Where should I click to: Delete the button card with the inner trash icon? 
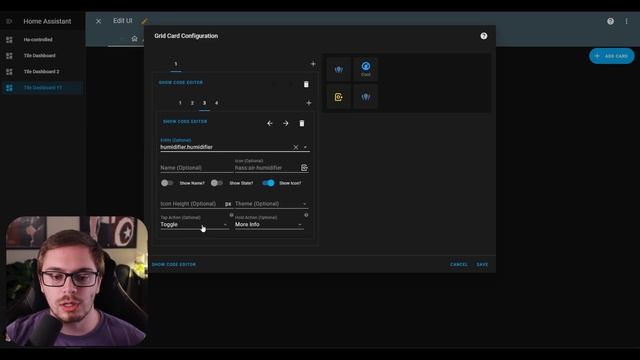pos(302,123)
